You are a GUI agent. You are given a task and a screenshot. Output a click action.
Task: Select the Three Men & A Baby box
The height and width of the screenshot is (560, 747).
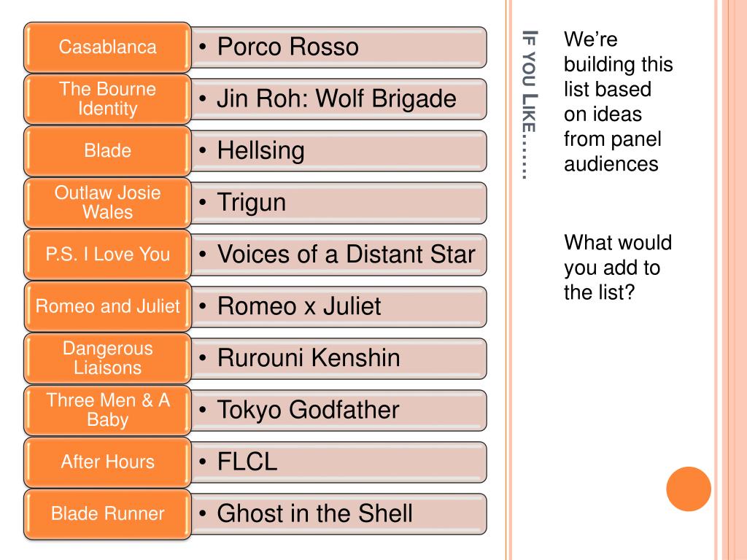pyautogui.click(x=108, y=411)
